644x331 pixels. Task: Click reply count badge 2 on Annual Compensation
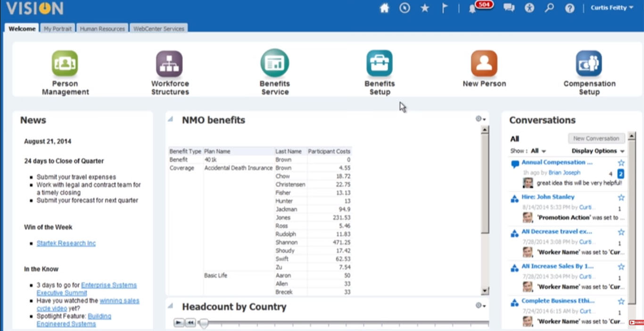coord(620,174)
